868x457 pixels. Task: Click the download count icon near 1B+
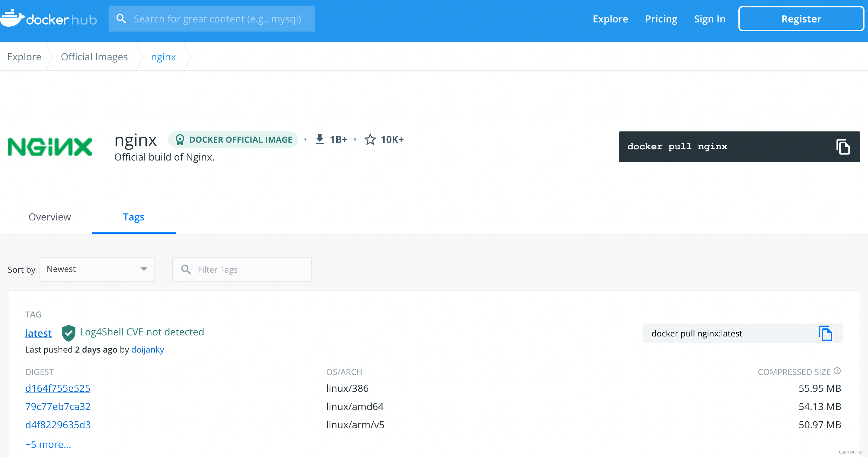(x=320, y=139)
